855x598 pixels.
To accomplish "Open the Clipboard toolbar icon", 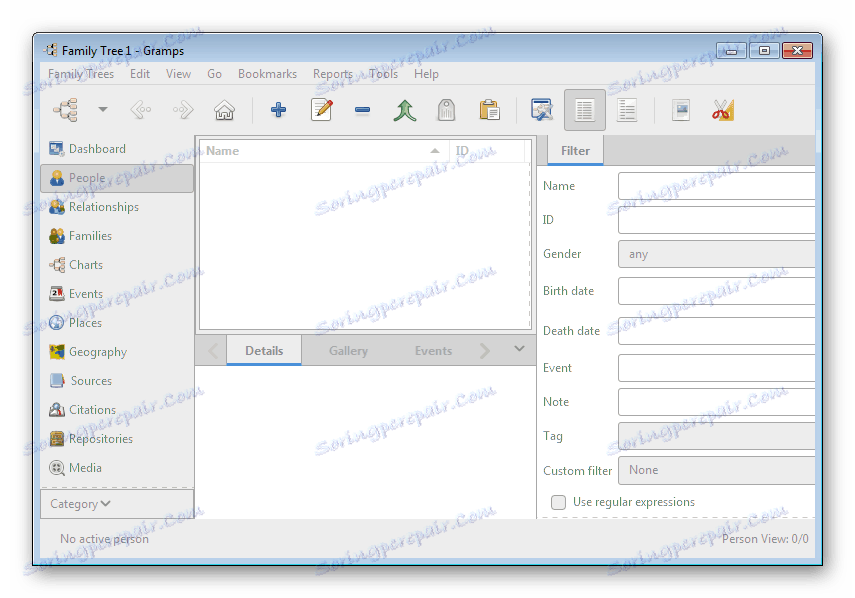I will click(x=489, y=110).
